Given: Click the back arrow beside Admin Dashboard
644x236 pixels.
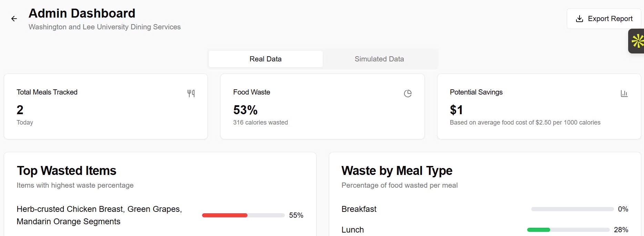Looking at the screenshot, I should pyautogui.click(x=14, y=19).
